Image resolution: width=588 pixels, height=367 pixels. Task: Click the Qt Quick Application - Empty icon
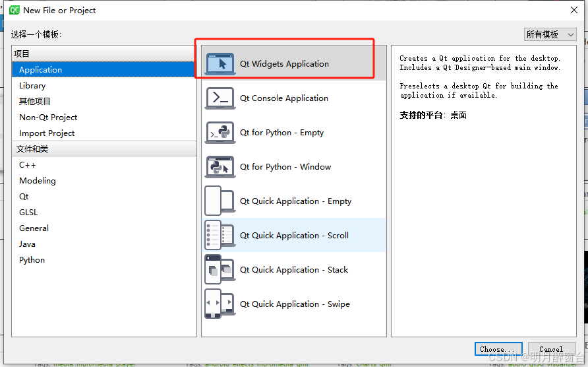[x=220, y=201]
